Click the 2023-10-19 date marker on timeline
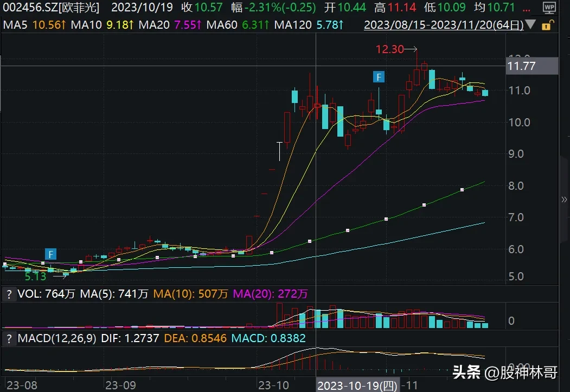570x392 pixels. (358, 385)
